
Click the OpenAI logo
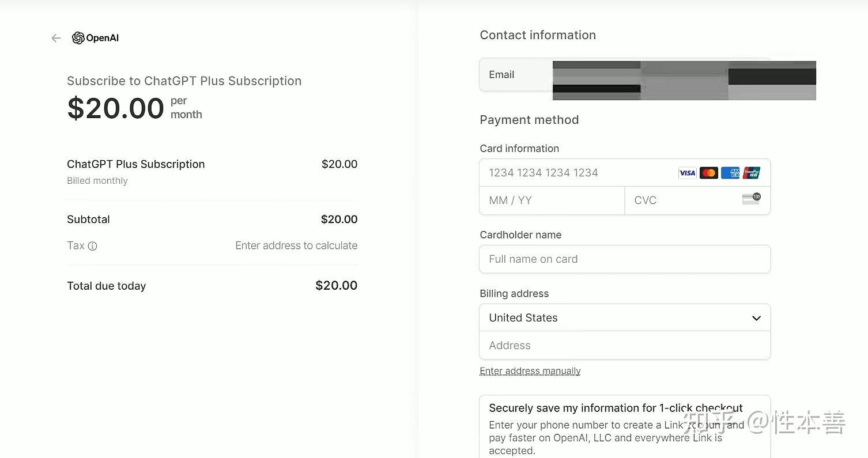(x=95, y=38)
